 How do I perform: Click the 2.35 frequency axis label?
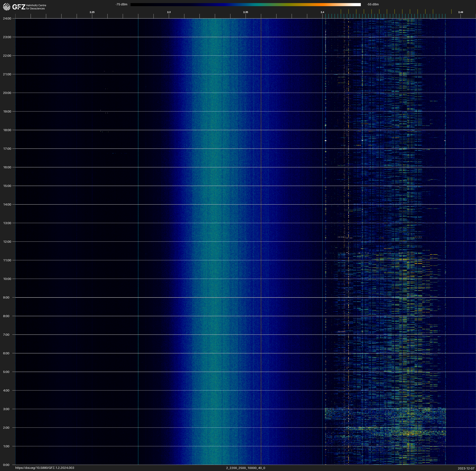tap(246, 12)
